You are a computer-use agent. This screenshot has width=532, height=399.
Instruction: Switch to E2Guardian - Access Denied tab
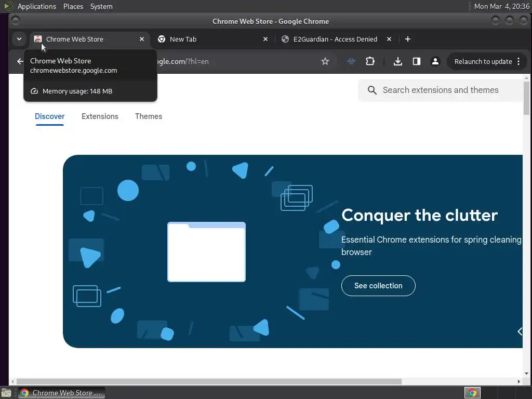coord(335,39)
